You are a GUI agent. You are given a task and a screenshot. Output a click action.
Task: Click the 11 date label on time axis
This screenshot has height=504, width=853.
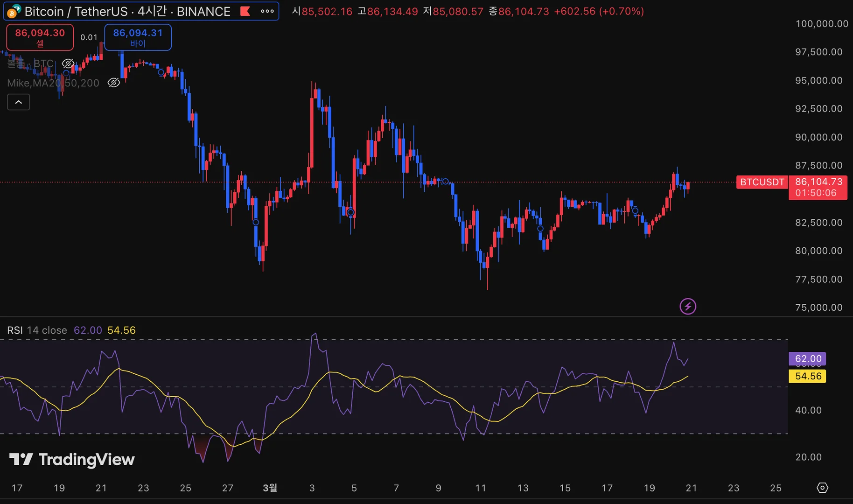coord(481,488)
